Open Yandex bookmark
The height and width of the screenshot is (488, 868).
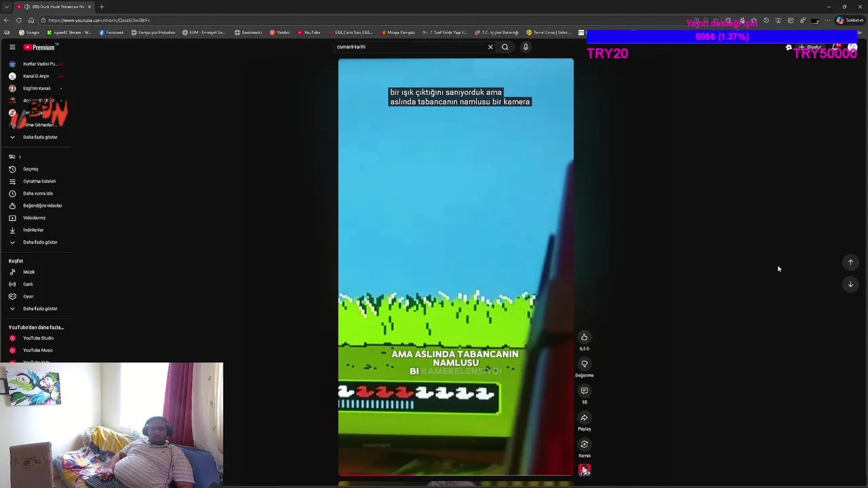coord(279,33)
